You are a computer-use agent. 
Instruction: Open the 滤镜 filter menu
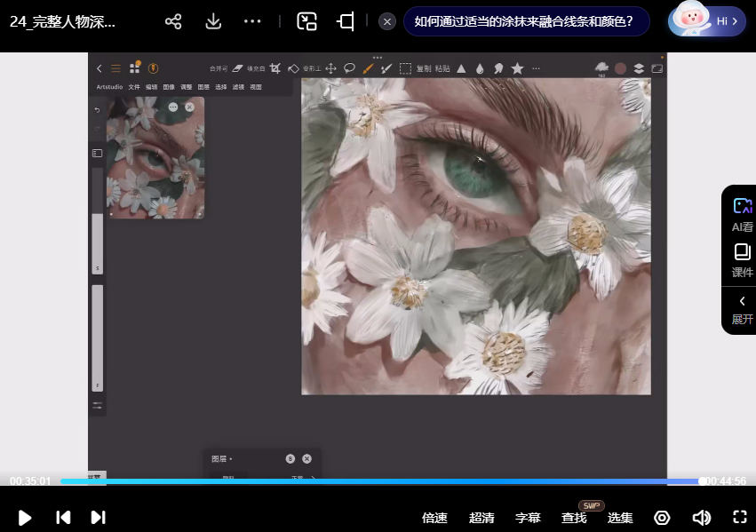[238, 86]
